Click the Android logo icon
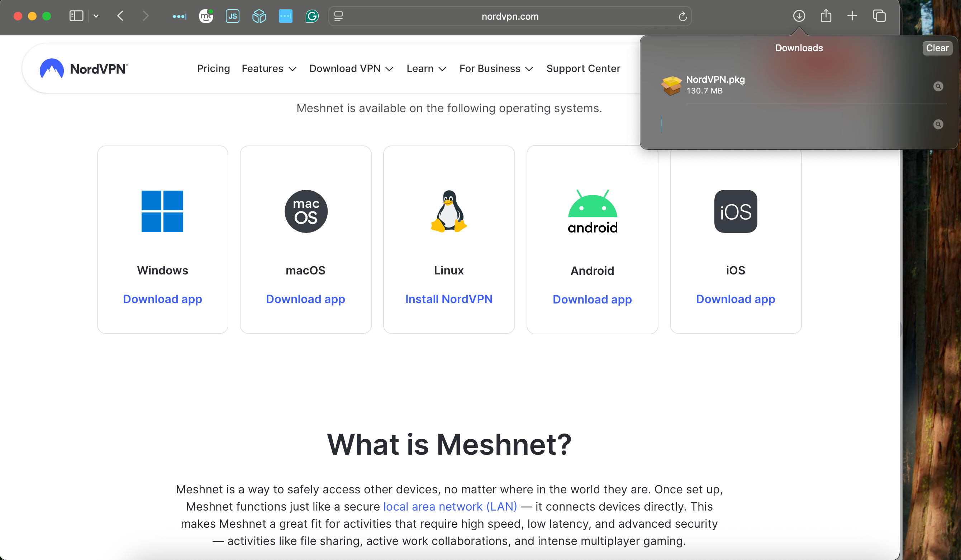Screen dimensions: 961x560 tap(592, 212)
